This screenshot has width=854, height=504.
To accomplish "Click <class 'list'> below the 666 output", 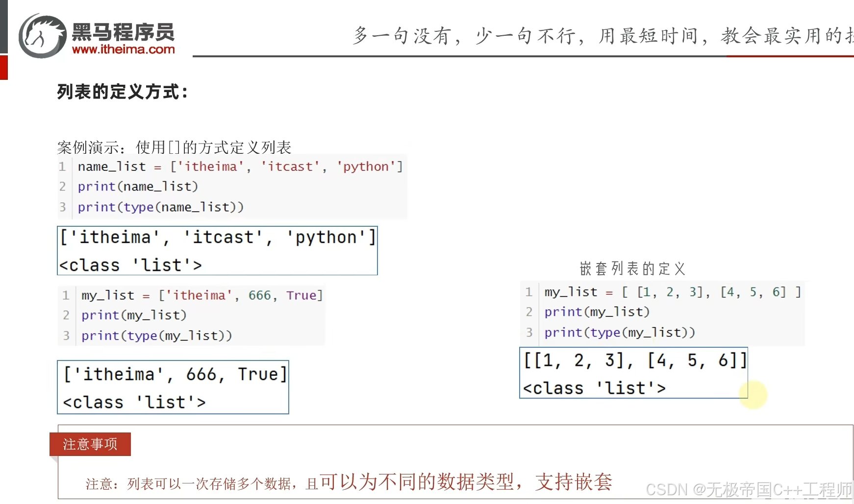I will 134,403.
